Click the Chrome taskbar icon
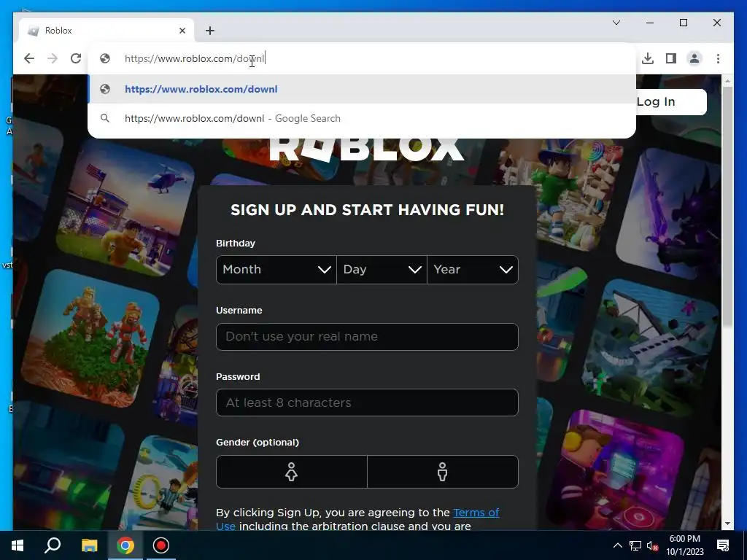 (125, 545)
